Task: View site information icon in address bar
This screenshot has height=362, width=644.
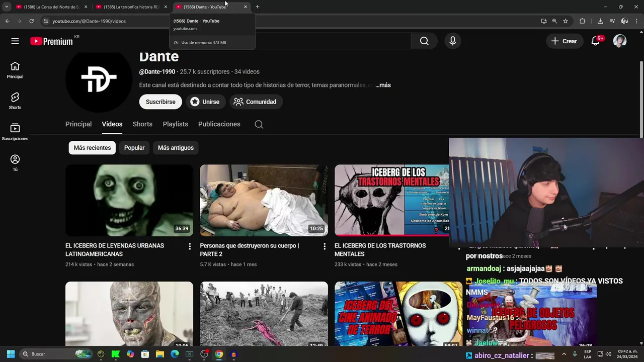Action: tap(45, 21)
